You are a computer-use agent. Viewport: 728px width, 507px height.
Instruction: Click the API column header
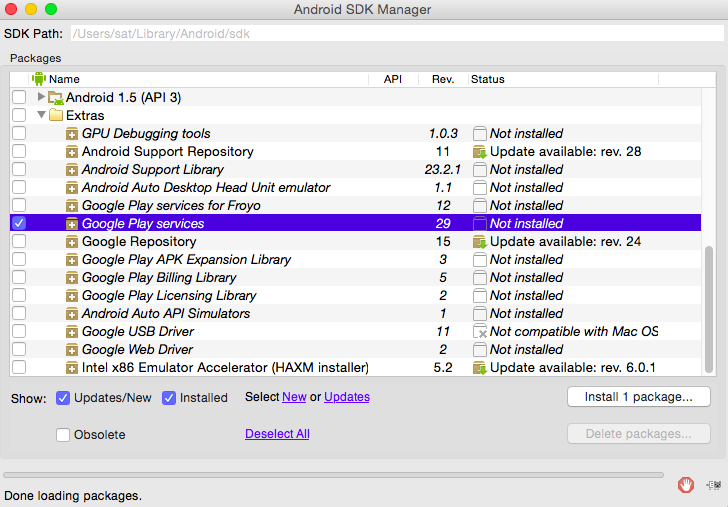pos(393,79)
